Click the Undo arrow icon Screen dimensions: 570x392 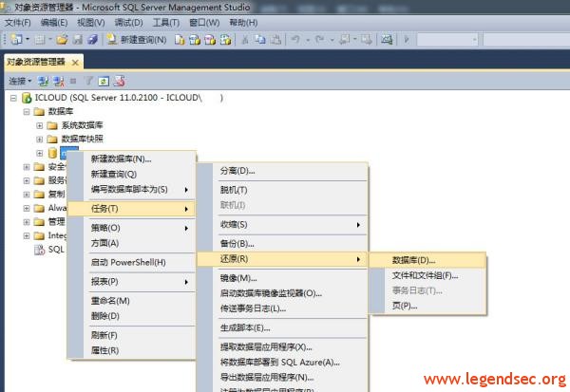click(295, 39)
